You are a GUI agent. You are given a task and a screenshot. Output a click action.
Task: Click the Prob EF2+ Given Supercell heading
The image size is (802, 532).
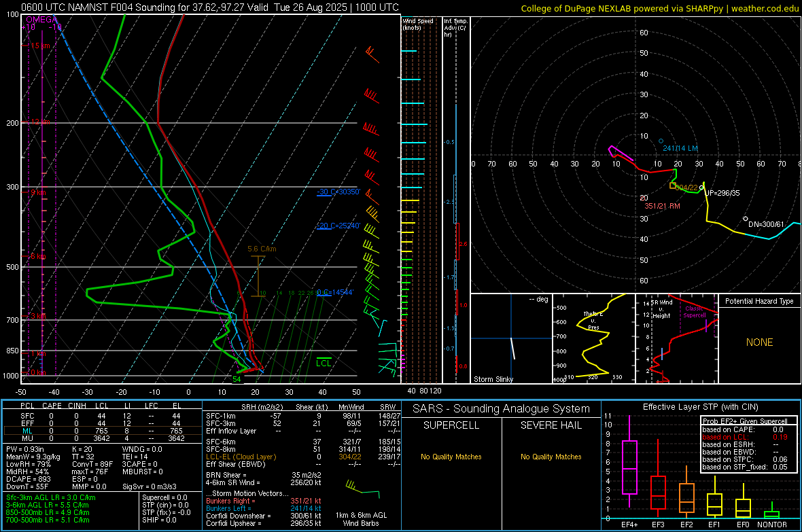[x=745, y=421]
